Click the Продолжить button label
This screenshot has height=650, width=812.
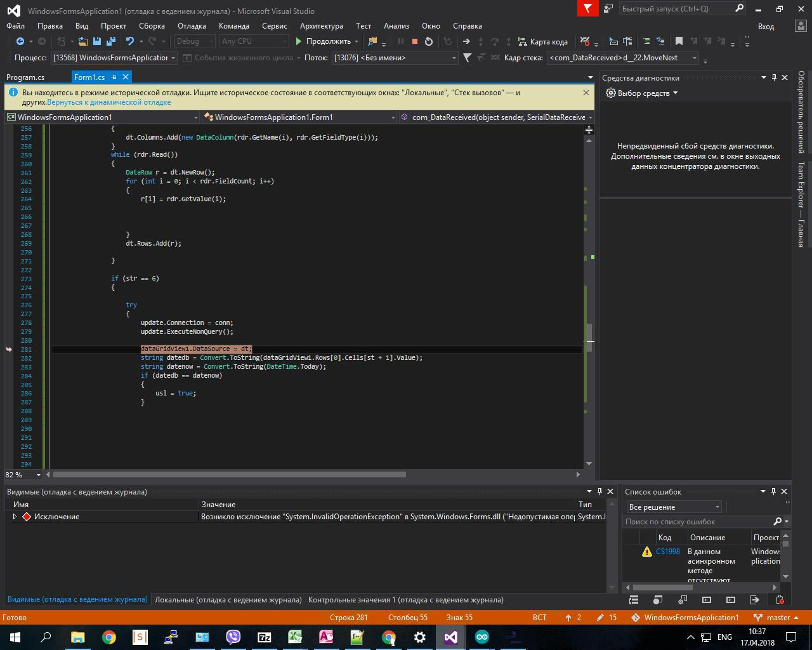click(x=329, y=41)
